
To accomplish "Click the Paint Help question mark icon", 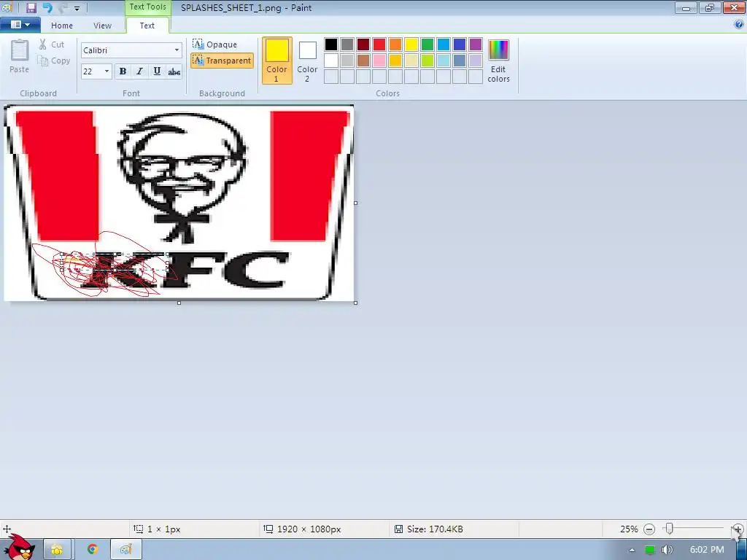I will coord(739,24).
